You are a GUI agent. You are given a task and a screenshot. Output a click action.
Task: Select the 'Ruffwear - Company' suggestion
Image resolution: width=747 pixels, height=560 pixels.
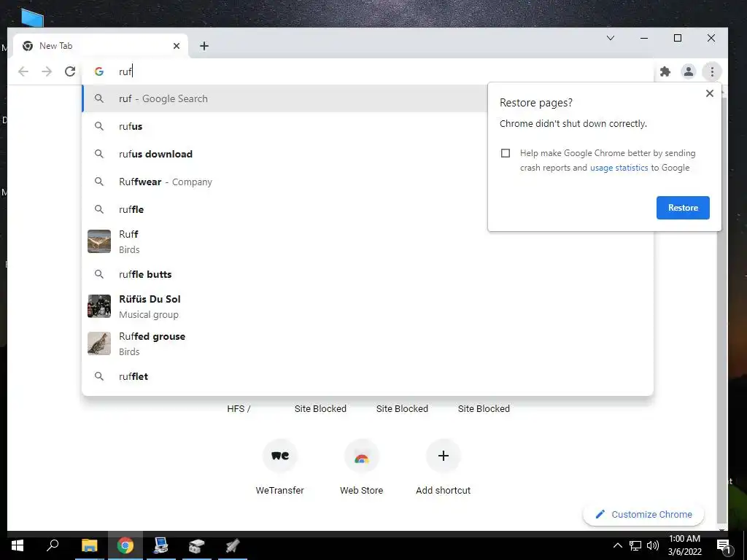click(x=285, y=182)
